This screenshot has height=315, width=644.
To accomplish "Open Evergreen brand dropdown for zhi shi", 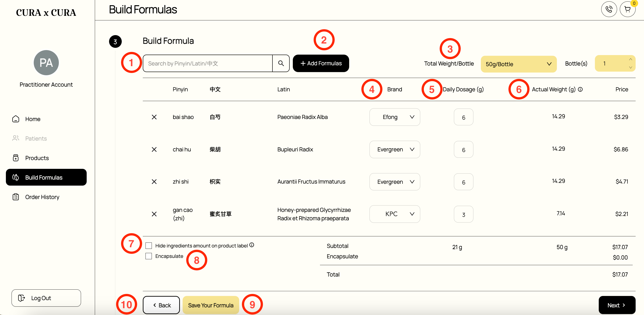I will click(395, 182).
